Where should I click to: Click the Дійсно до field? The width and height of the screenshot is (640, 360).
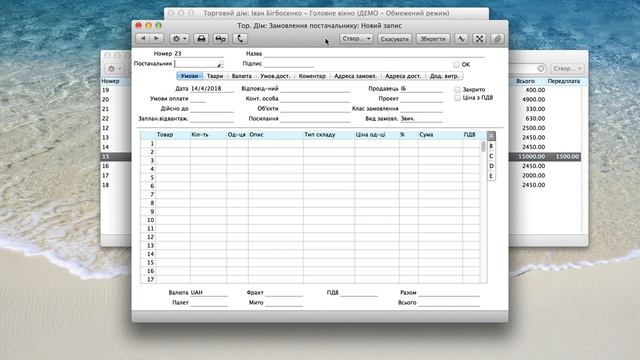[212, 109]
